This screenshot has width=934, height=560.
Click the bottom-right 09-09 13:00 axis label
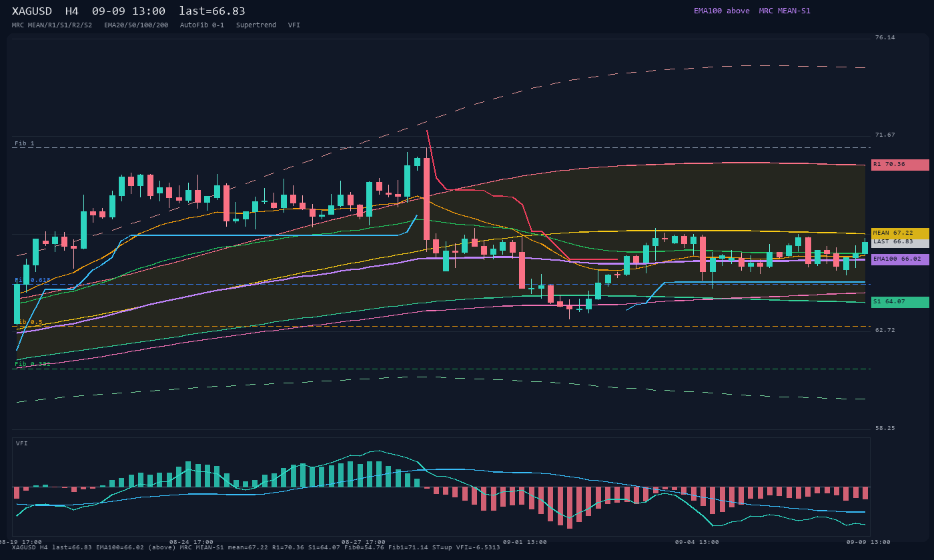tap(869, 542)
